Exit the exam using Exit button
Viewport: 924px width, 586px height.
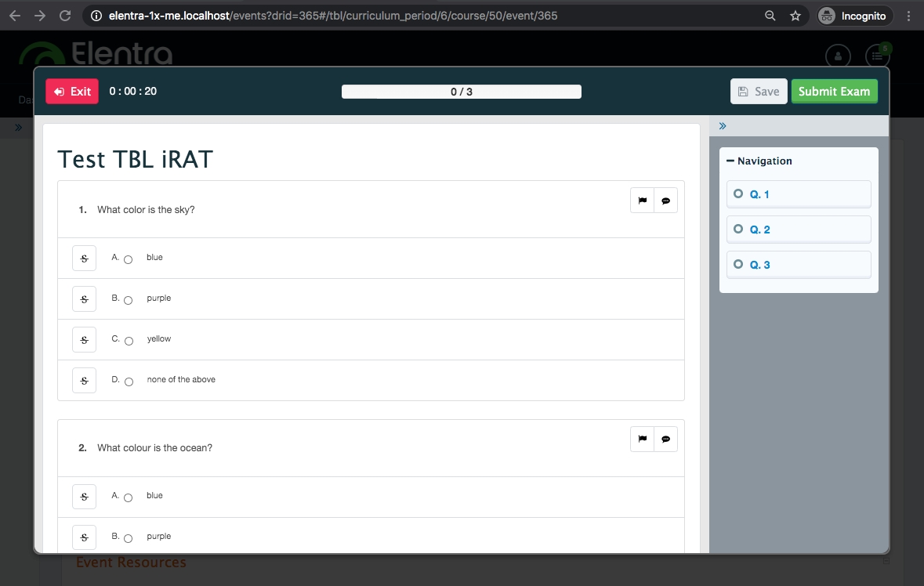point(72,92)
